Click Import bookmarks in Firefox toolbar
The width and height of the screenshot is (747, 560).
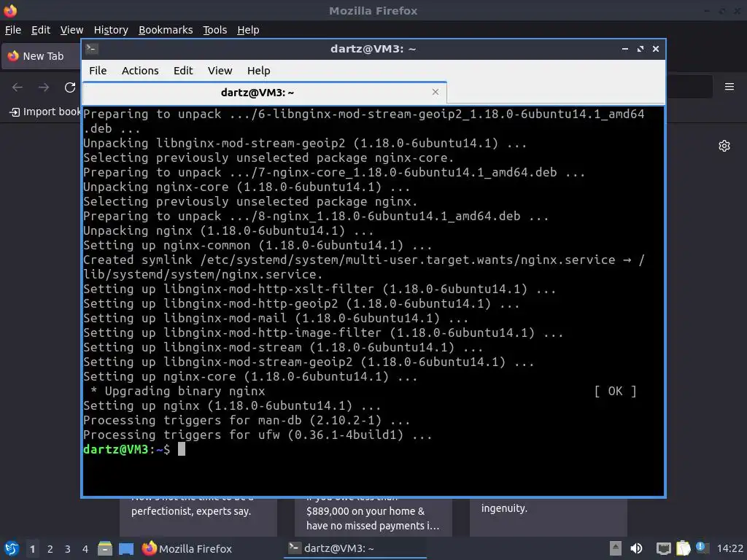pyautogui.click(x=45, y=112)
